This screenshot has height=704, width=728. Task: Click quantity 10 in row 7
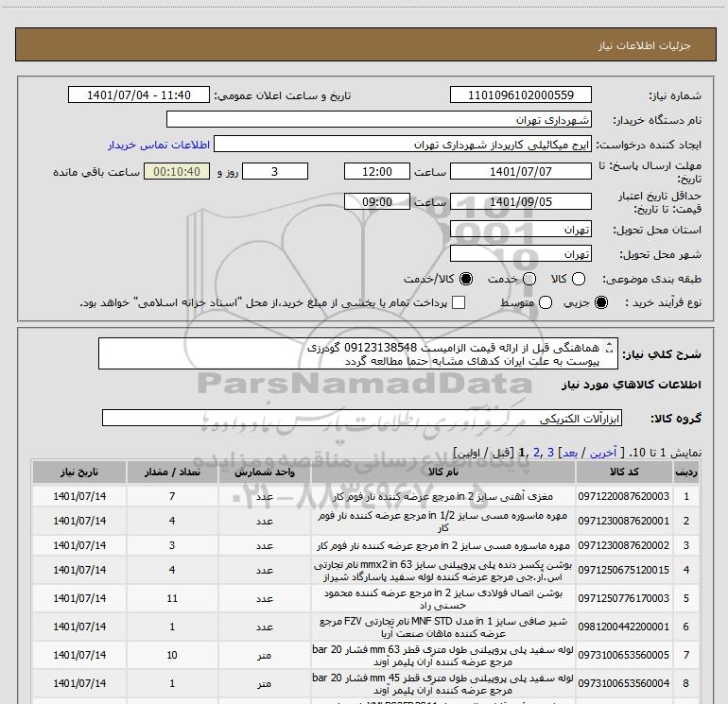pos(172,655)
